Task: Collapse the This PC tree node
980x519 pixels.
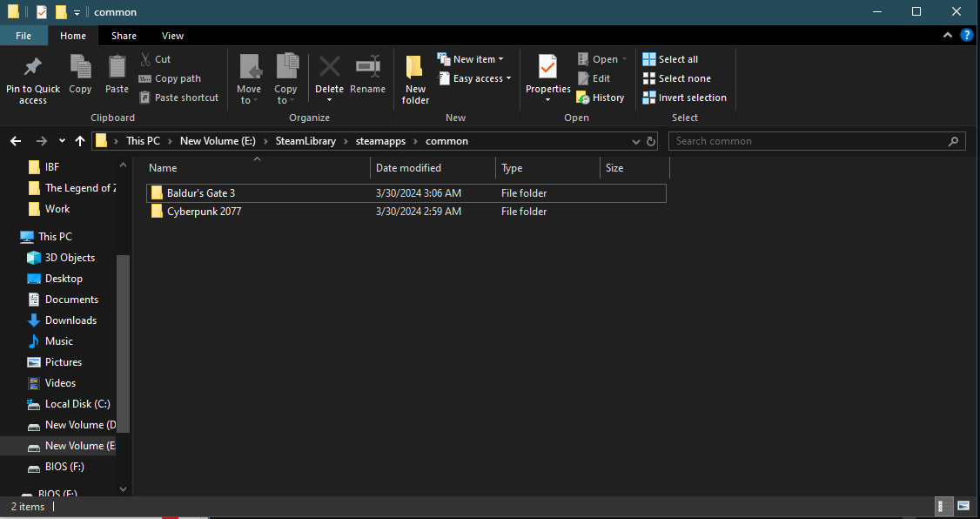Action: point(10,237)
